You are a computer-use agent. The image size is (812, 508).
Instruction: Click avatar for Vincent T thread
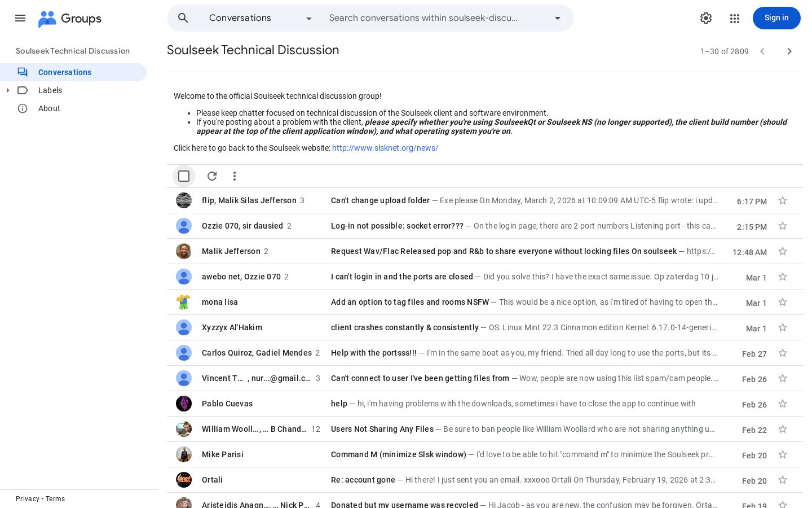coord(184,378)
